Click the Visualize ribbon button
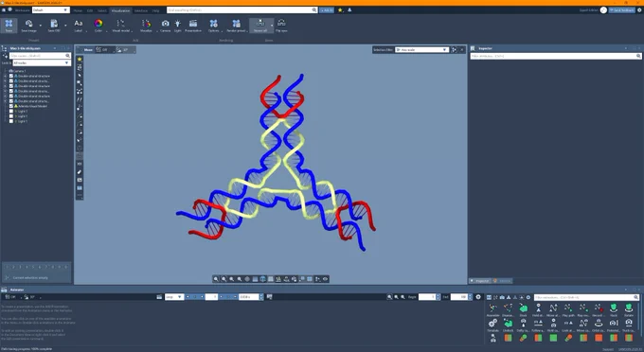This screenshot has width=644, height=352. (146, 26)
